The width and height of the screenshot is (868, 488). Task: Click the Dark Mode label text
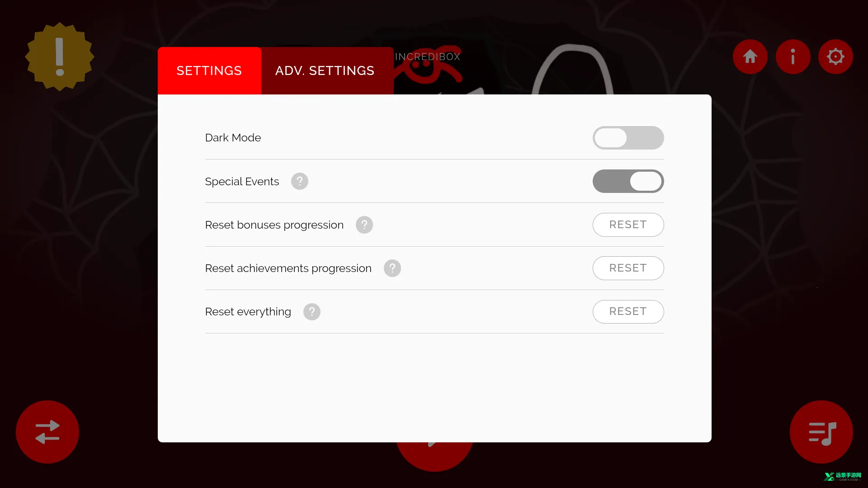[233, 138]
